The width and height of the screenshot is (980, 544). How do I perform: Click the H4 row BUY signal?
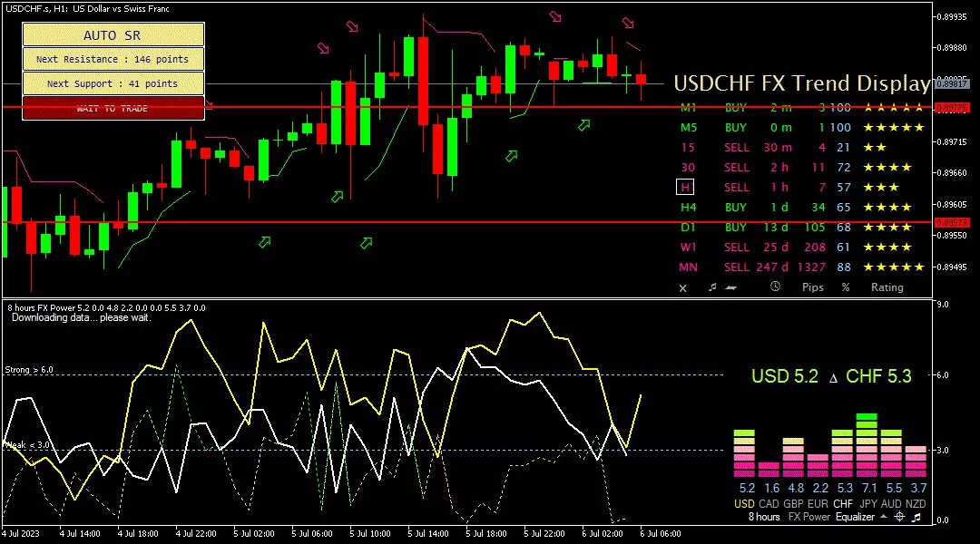(736, 208)
